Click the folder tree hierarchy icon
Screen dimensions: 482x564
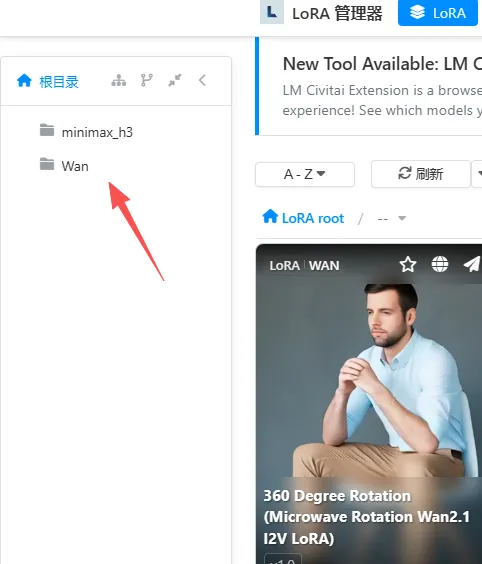[x=119, y=80]
